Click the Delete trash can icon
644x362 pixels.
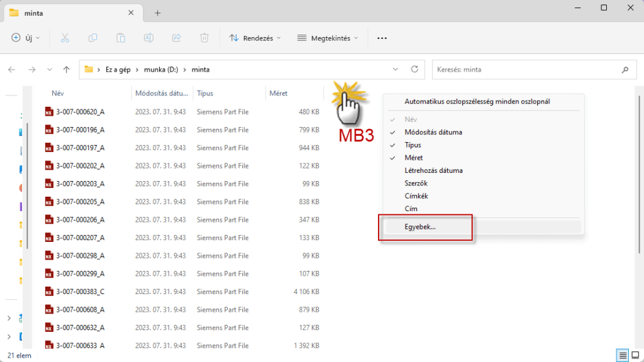click(204, 38)
